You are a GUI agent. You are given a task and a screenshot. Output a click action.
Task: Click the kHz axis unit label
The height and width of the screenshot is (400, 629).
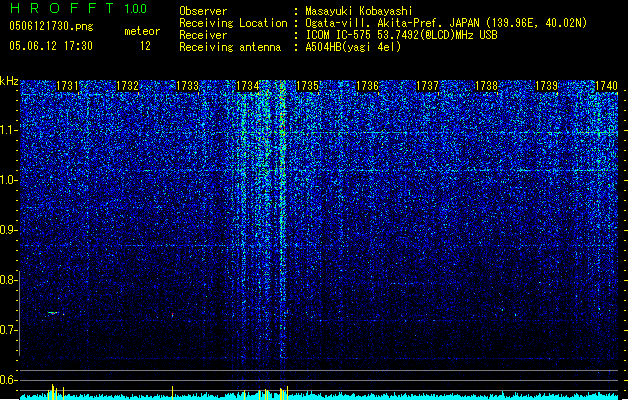click(9, 81)
